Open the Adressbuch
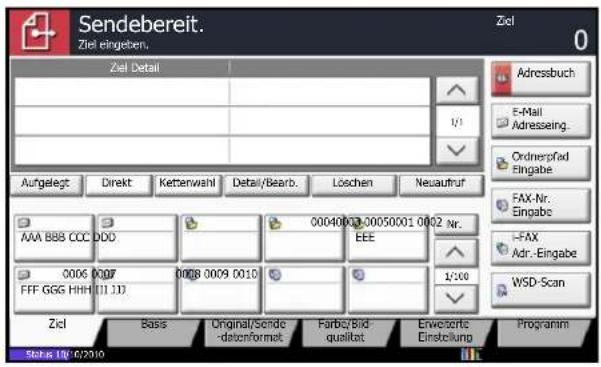 point(541,79)
